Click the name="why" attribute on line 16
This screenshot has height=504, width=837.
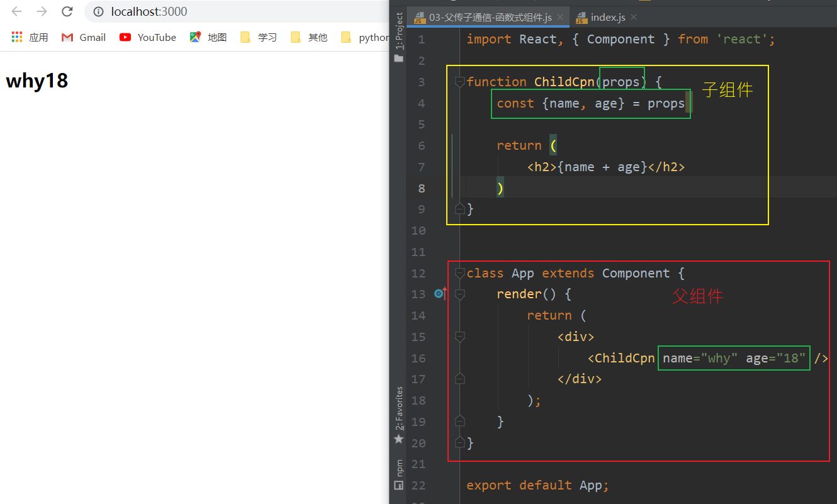pyautogui.click(x=700, y=358)
